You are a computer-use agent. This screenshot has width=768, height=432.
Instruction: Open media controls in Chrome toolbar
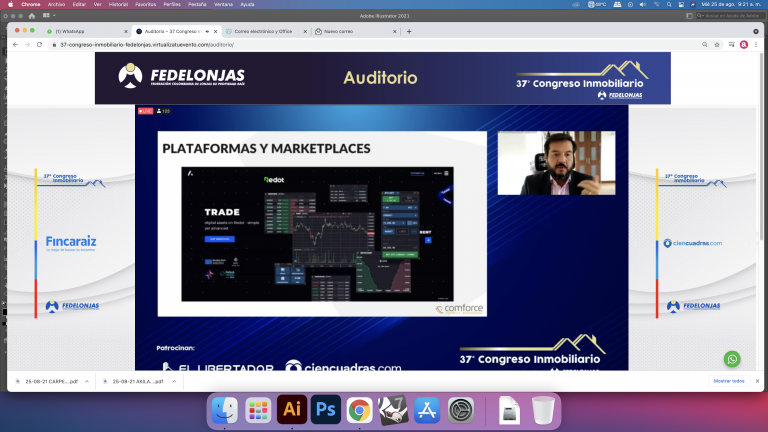731,45
